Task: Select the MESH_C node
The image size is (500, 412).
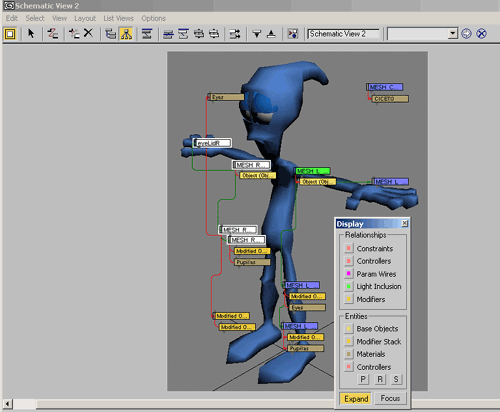Action: pyautogui.click(x=385, y=87)
